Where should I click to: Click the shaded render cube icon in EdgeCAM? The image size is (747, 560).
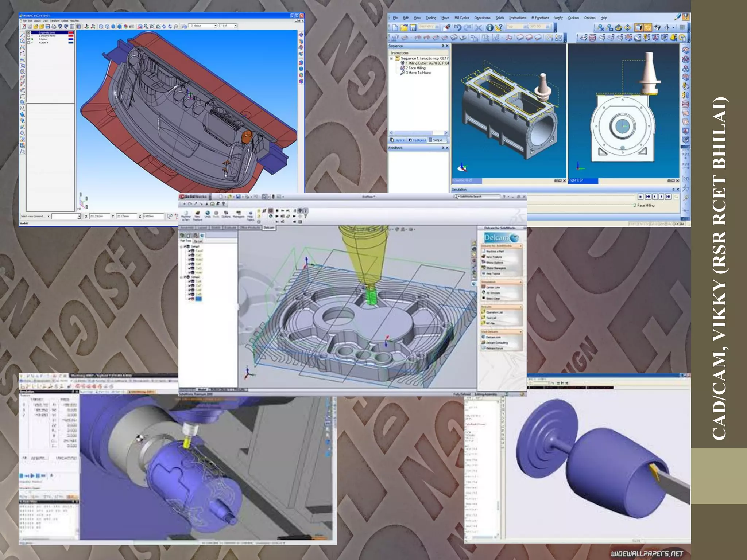coord(638,27)
